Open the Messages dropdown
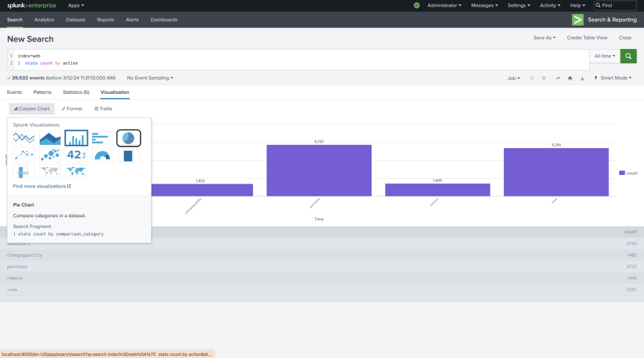The image size is (644, 358). 484,5
